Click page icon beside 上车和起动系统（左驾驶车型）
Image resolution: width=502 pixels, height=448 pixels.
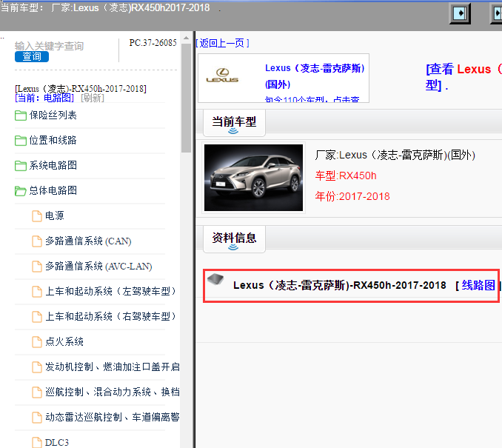tap(37, 292)
